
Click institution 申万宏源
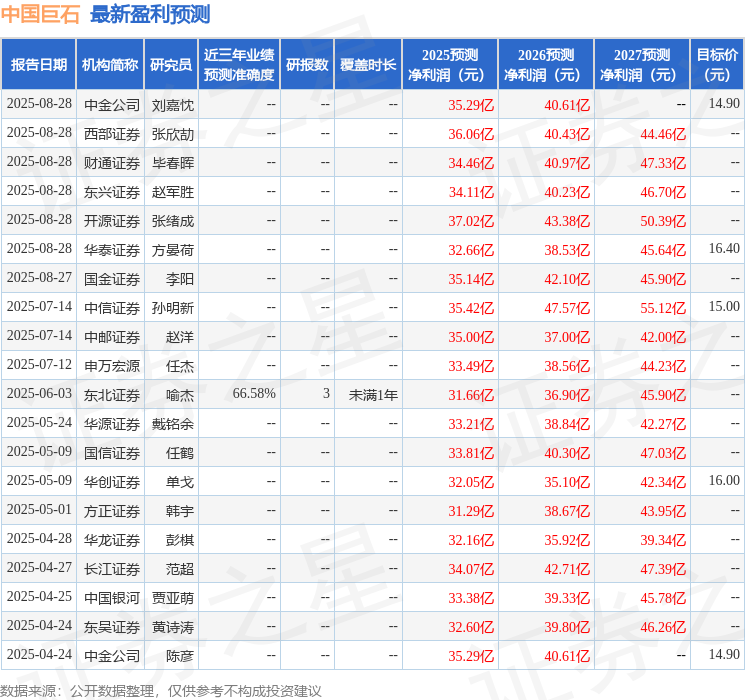point(112,366)
